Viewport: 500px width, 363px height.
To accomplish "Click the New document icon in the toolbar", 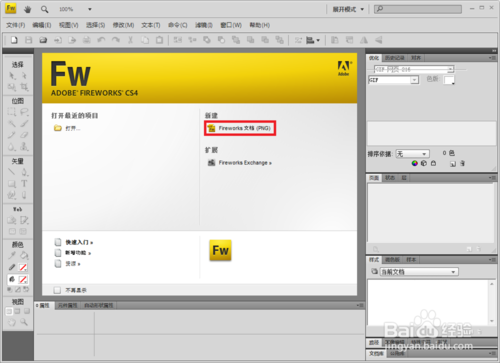I will pyautogui.click(x=14, y=40).
